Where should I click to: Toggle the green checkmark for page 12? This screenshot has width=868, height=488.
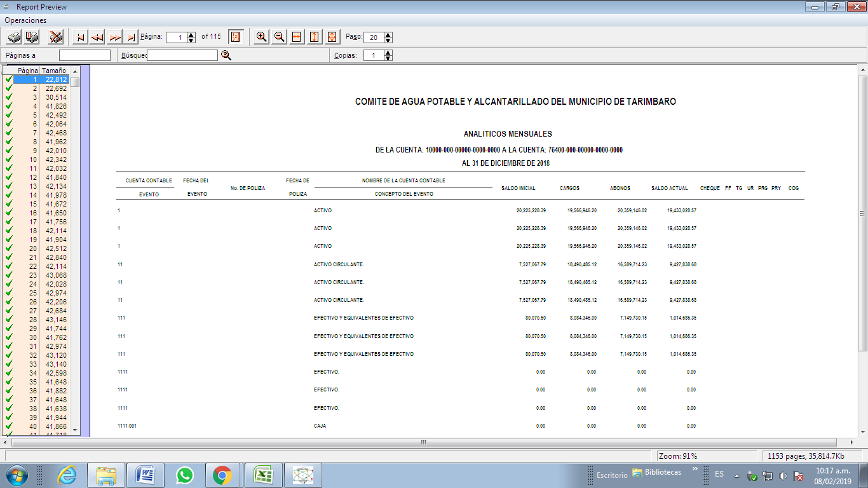(x=8, y=177)
